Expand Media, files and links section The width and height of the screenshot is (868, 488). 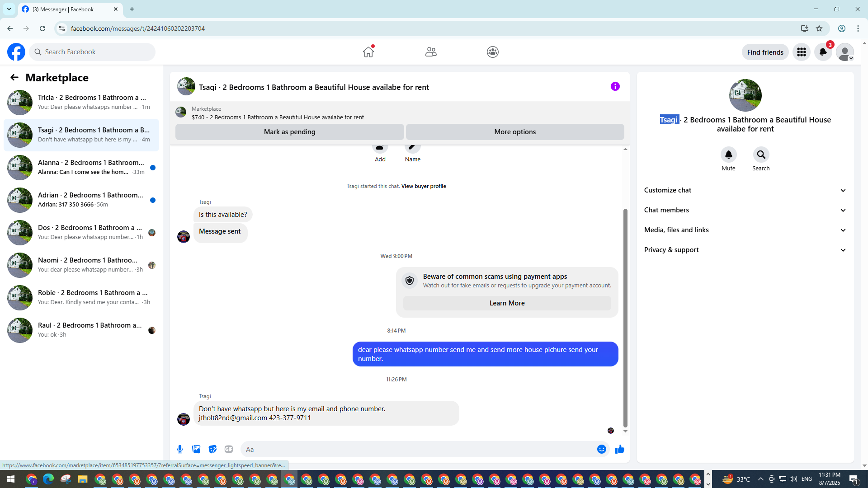[x=745, y=230]
